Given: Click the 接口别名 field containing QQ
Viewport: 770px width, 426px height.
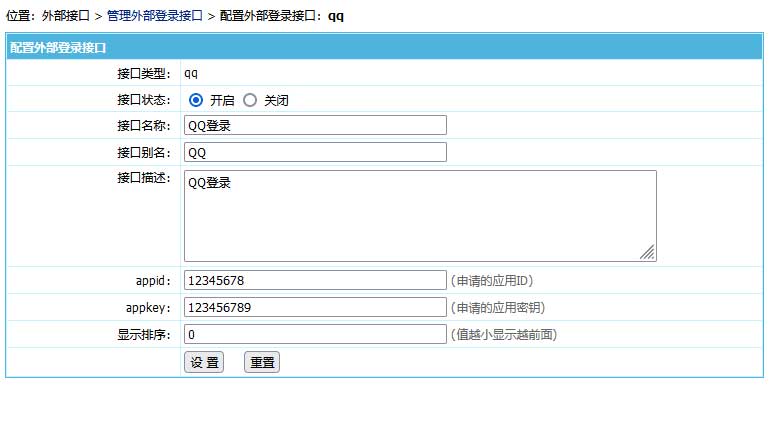Looking at the screenshot, I should pos(315,152).
